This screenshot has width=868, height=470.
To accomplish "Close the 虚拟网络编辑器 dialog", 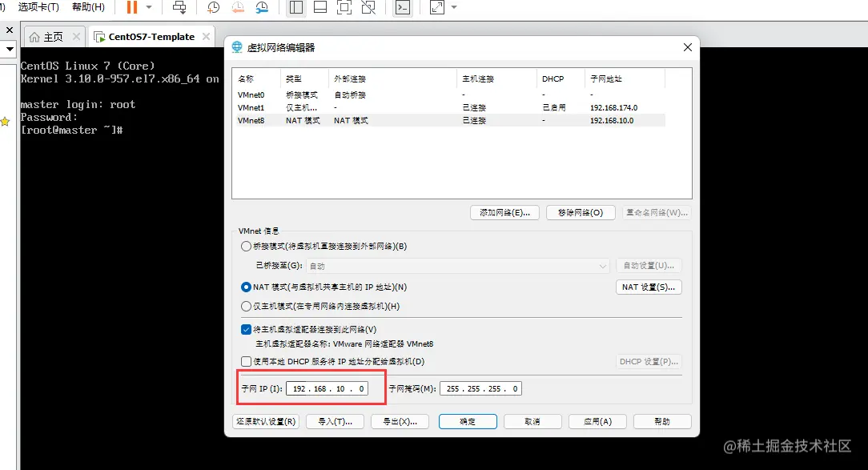I will tap(688, 47).
